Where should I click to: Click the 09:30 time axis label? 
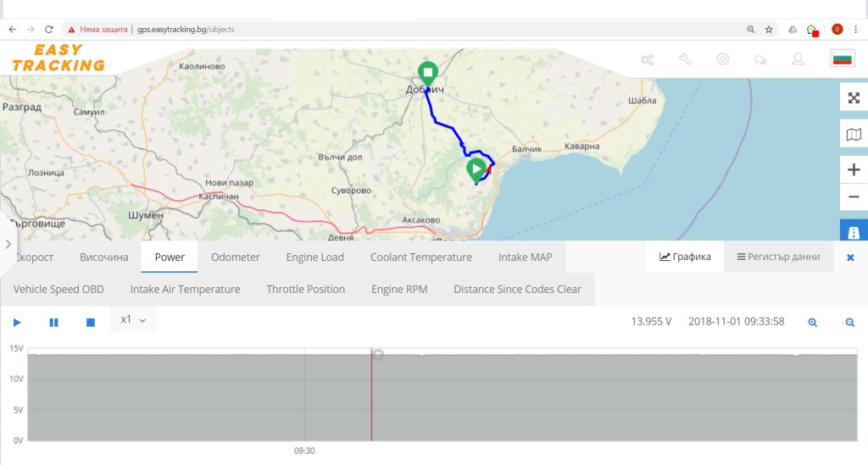click(304, 451)
